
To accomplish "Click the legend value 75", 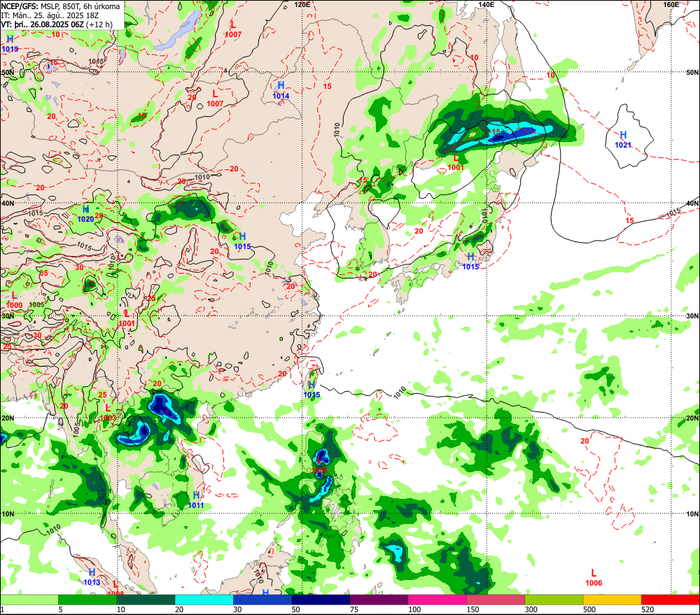I will [x=354, y=609].
